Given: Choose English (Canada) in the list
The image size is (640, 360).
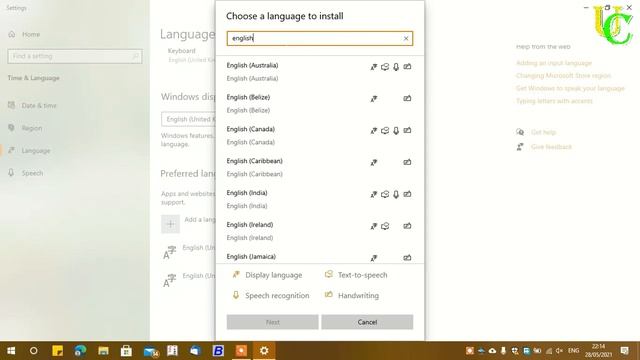Looking at the screenshot, I should (320, 136).
